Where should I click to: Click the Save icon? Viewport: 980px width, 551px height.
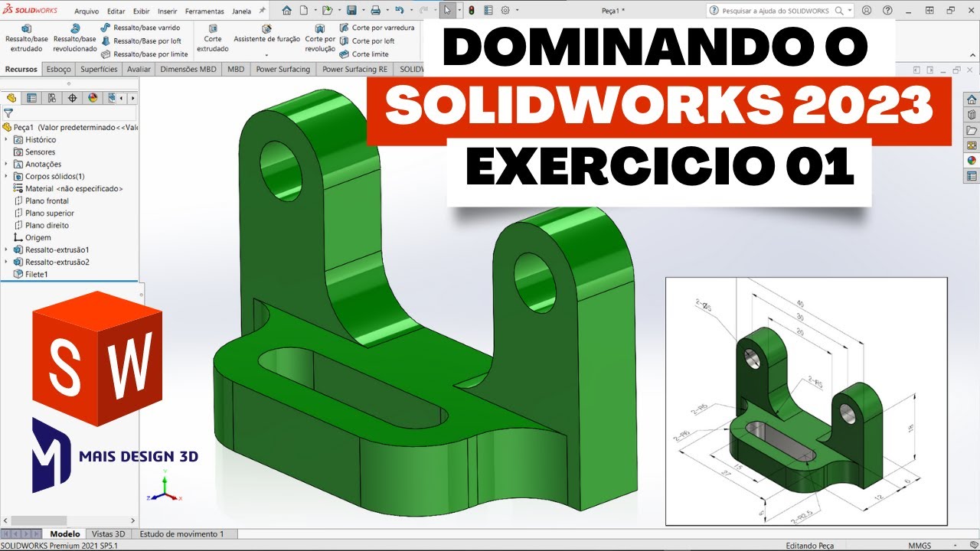(351, 11)
